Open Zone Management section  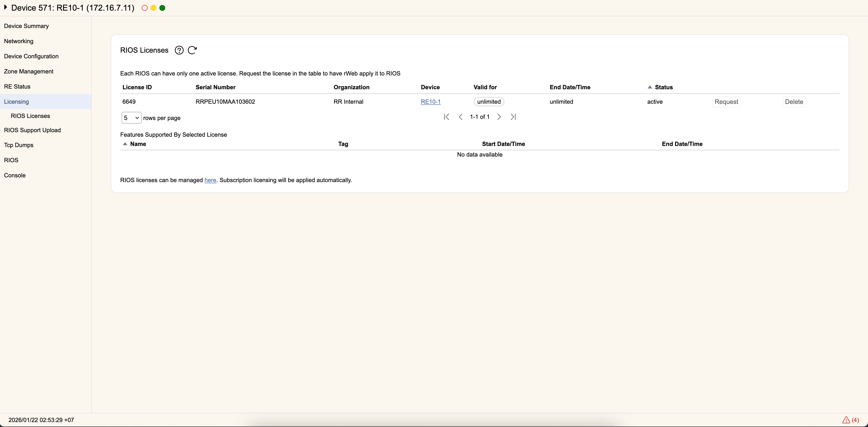click(x=29, y=71)
